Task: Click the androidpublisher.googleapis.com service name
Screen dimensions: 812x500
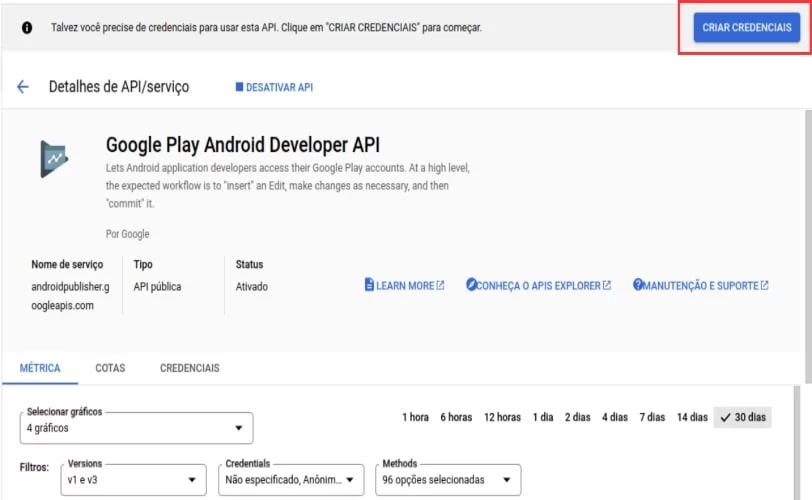Action: tap(70, 296)
